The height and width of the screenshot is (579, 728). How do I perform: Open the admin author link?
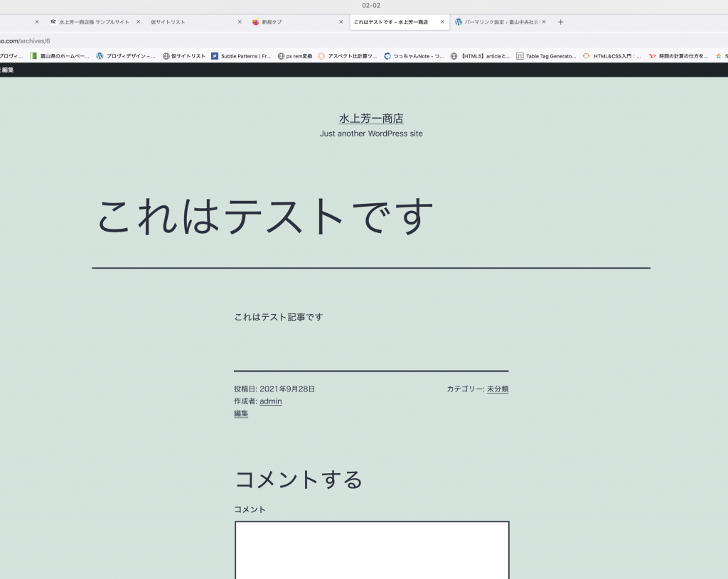tap(270, 401)
